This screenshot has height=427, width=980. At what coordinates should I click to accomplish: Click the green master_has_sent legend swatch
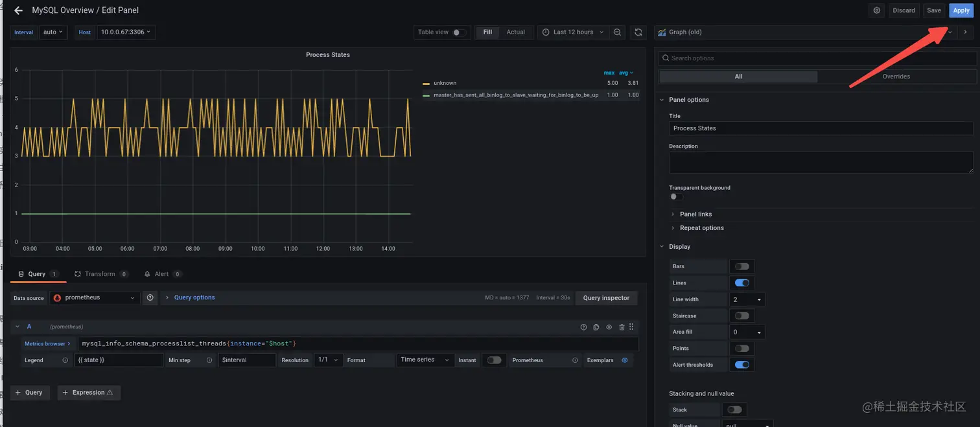point(426,95)
